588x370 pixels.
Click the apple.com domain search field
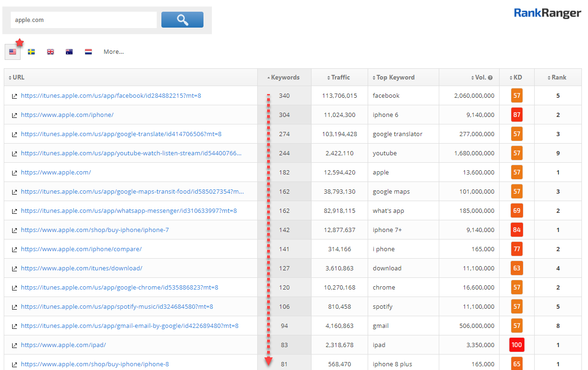pos(84,20)
